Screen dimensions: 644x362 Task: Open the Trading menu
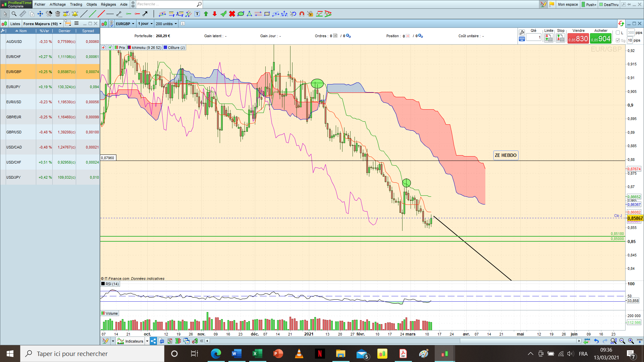(x=76, y=4)
